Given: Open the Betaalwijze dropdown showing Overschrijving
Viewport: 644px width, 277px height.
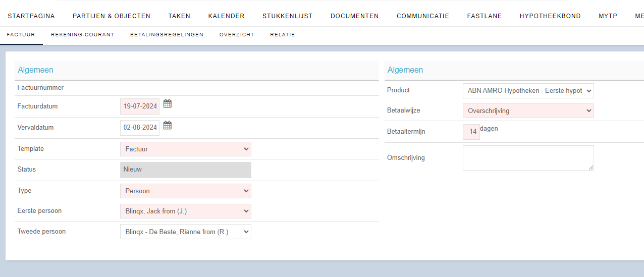Looking at the screenshot, I should click(528, 110).
